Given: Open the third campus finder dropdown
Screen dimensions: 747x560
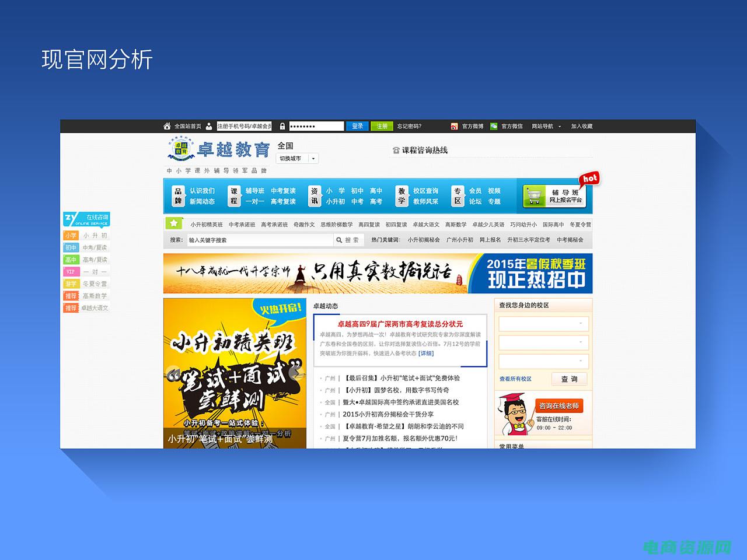Looking at the screenshot, I should coord(544,361).
